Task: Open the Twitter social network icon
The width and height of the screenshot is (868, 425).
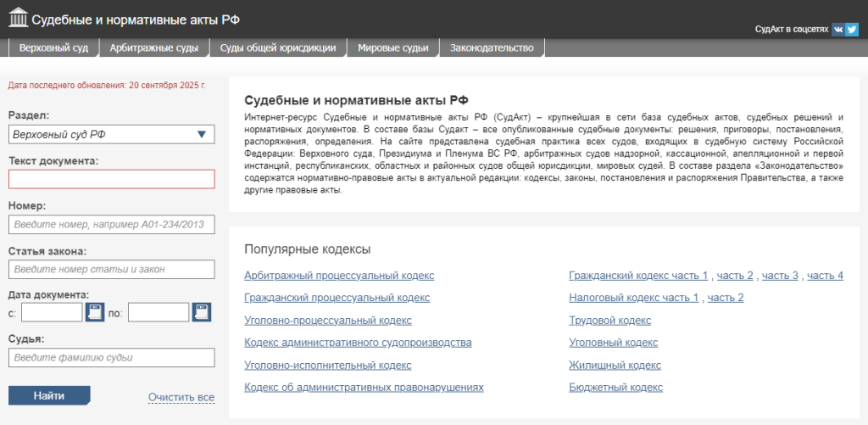Action: (852, 29)
